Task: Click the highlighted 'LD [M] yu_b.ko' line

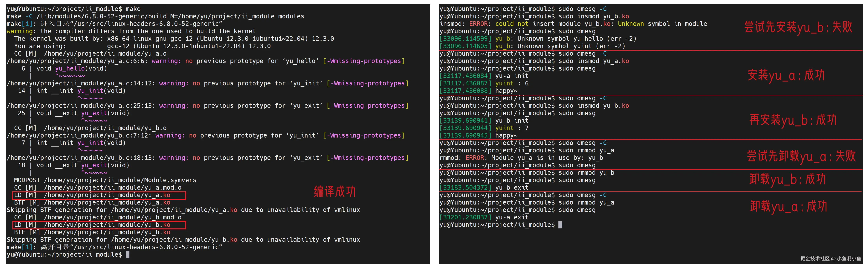Action: point(99,225)
